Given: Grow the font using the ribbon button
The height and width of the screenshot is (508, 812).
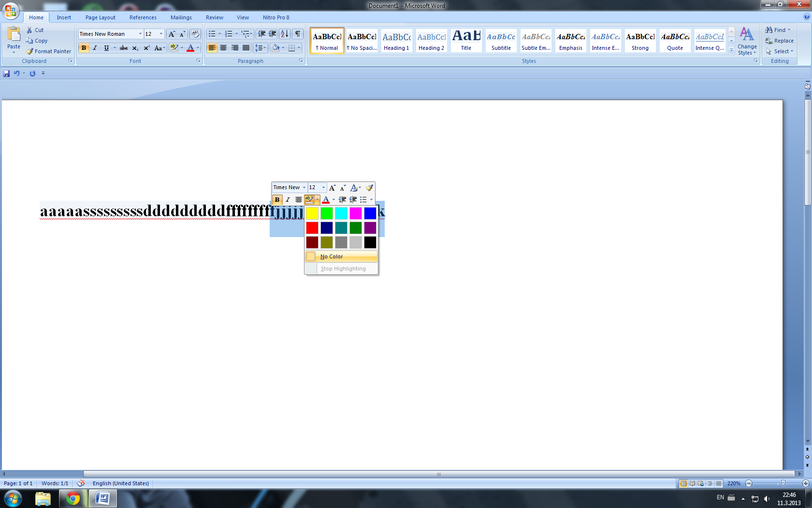Looking at the screenshot, I should click(172, 34).
